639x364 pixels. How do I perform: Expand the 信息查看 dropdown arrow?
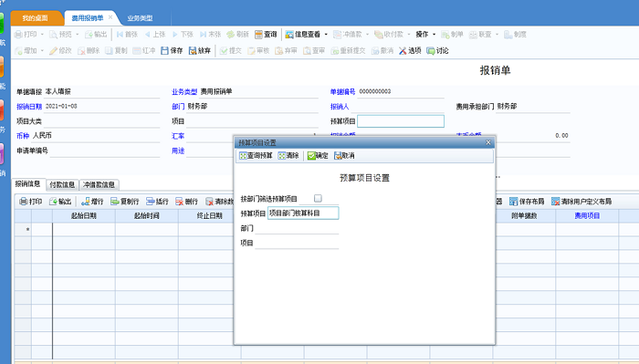(x=326, y=35)
